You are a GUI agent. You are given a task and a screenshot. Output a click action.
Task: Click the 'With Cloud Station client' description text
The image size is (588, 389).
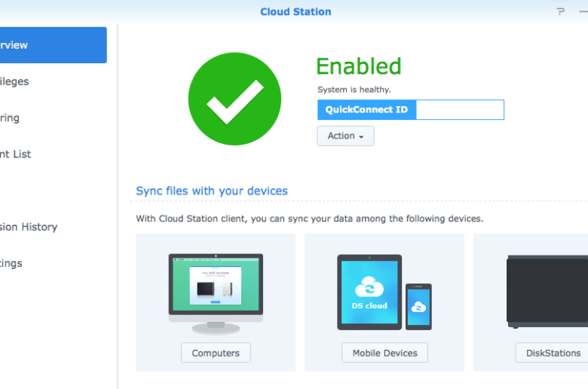point(310,219)
